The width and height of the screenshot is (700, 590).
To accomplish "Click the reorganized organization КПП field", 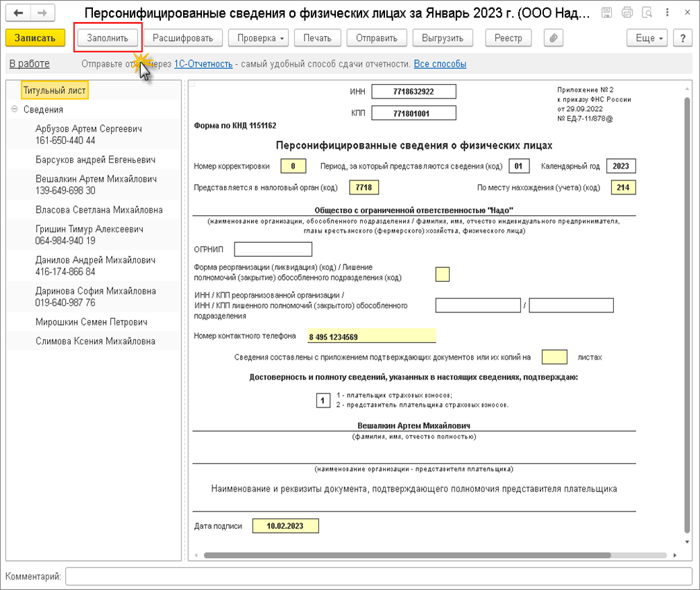I will [572, 305].
